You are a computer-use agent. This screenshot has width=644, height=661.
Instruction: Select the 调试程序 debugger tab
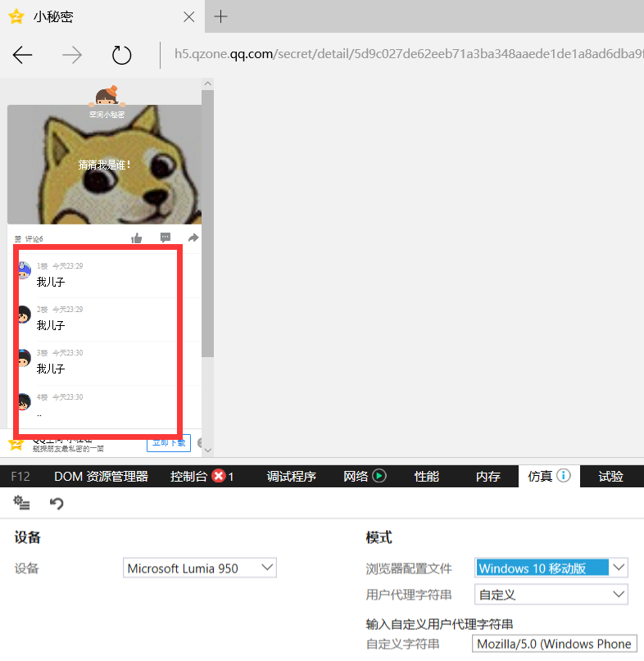coord(291,477)
